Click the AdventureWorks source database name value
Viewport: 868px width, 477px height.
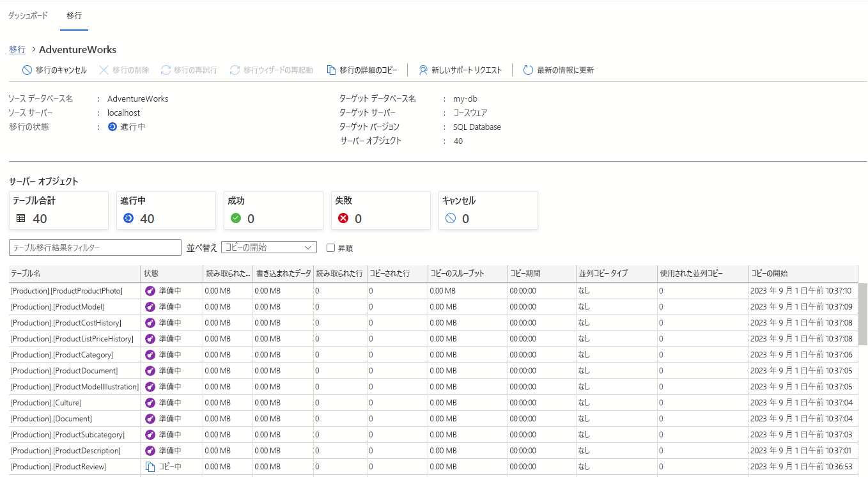137,99
